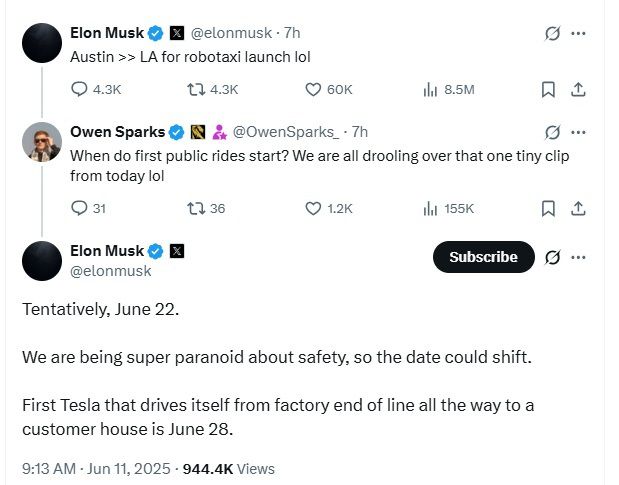The width and height of the screenshot is (619, 485).
Task: View analytics for 8.5M views post
Action: tap(431, 89)
